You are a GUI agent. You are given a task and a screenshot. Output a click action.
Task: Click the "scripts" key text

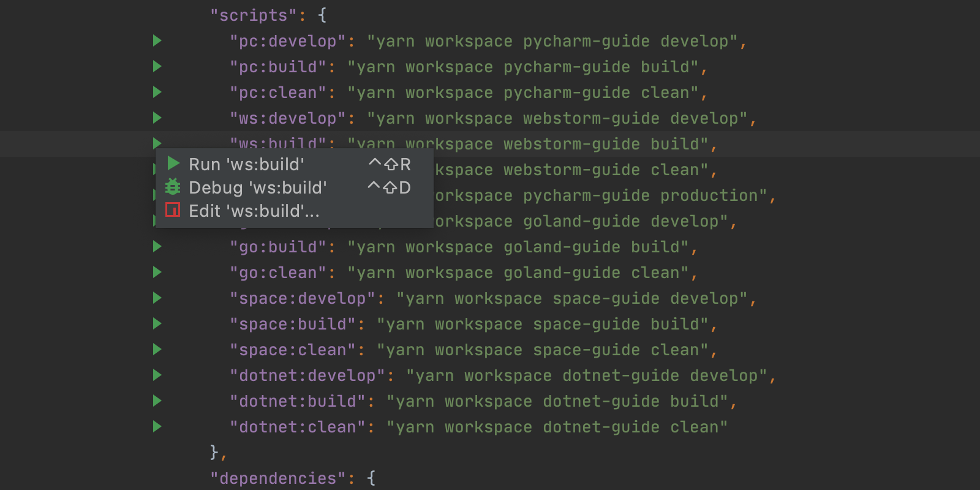click(x=254, y=15)
